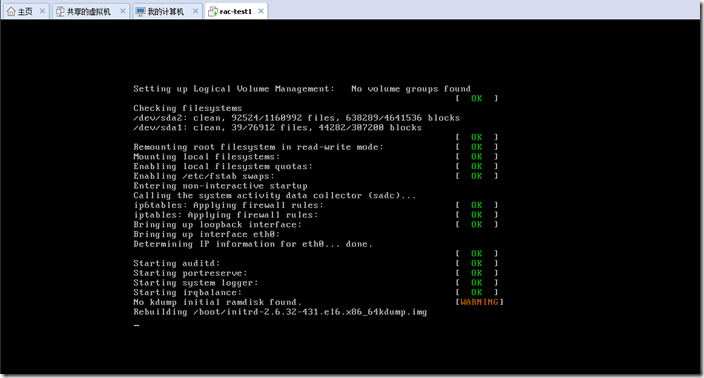Click 'Enabling local filesystem quotas' line

pyautogui.click(x=223, y=167)
